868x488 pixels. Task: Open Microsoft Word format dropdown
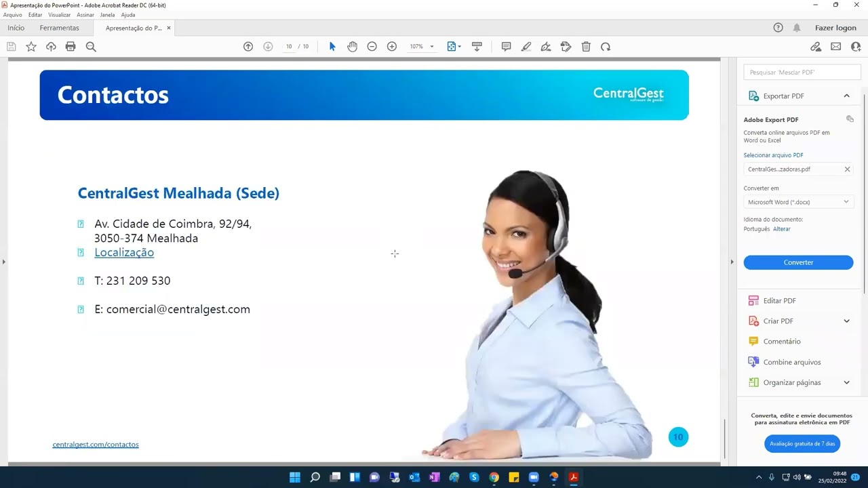pos(798,202)
